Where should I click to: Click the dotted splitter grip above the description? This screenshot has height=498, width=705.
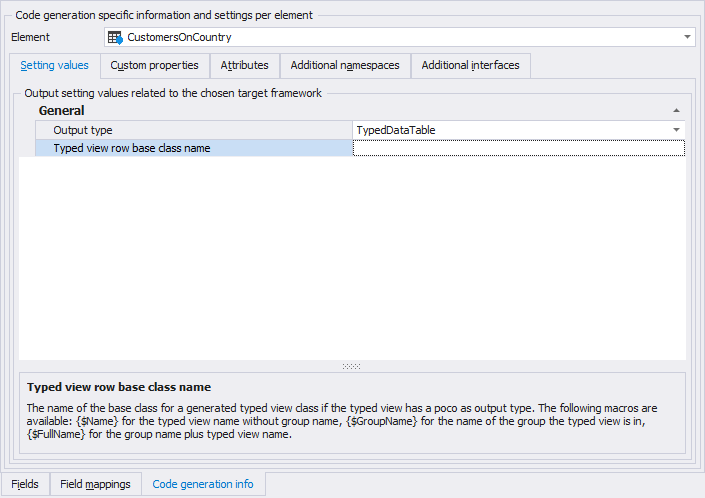(351, 366)
